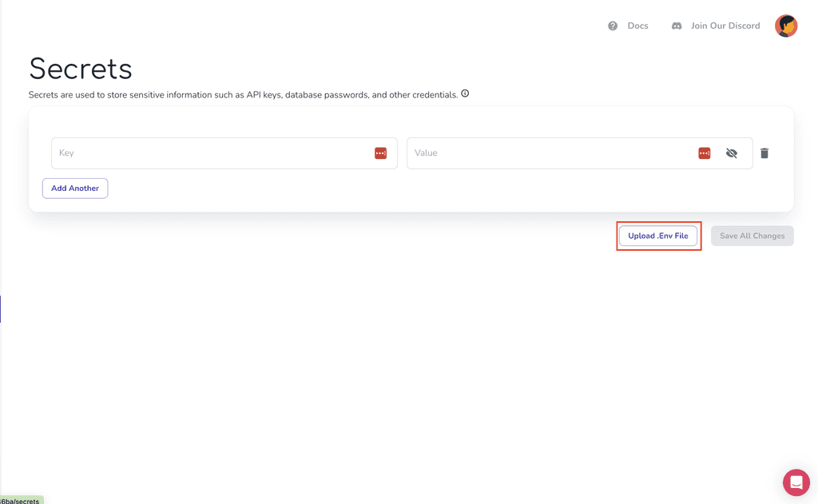The height and width of the screenshot is (504, 818).
Task: Click the Secrets page heading
Action: pos(80,69)
